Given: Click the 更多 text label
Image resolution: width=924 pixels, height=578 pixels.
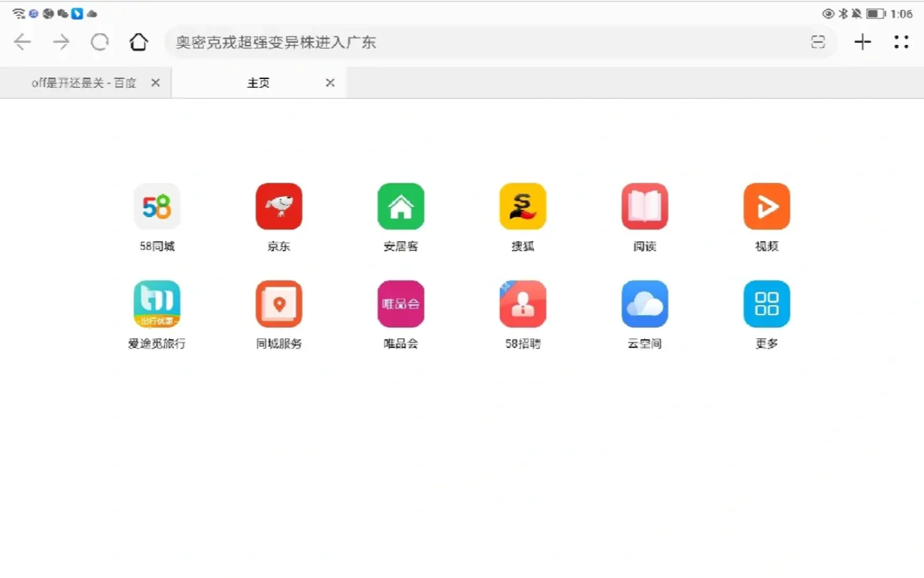Looking at the screenshot, I should (x=767, y=344).
